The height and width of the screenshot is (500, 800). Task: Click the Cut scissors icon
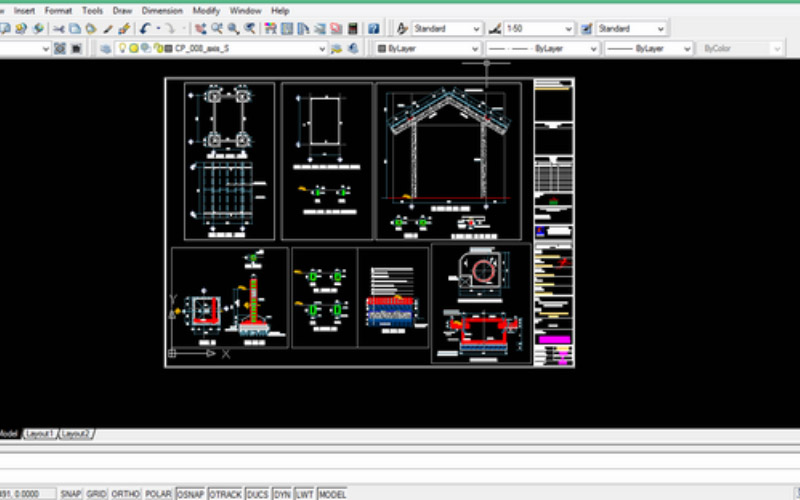pyautogui.click(x=60, y=29)
